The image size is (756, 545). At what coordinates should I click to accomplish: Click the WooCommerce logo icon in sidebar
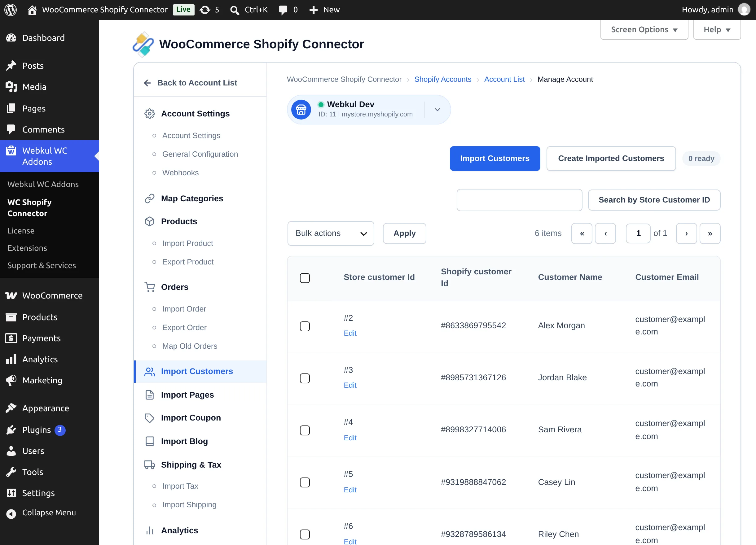pos(11,295)
